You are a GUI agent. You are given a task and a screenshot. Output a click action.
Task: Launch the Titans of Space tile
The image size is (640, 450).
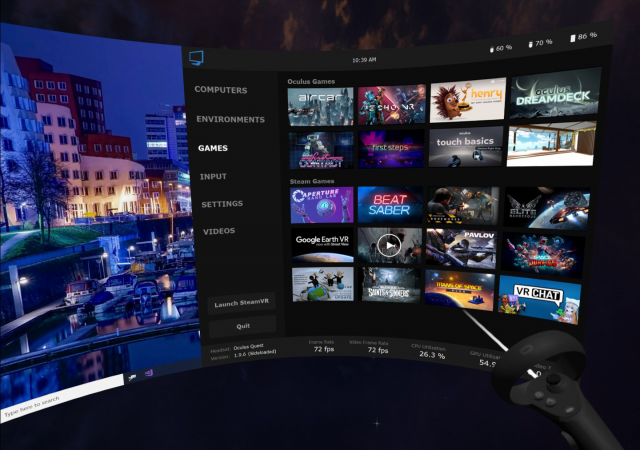tap(459, 290)
